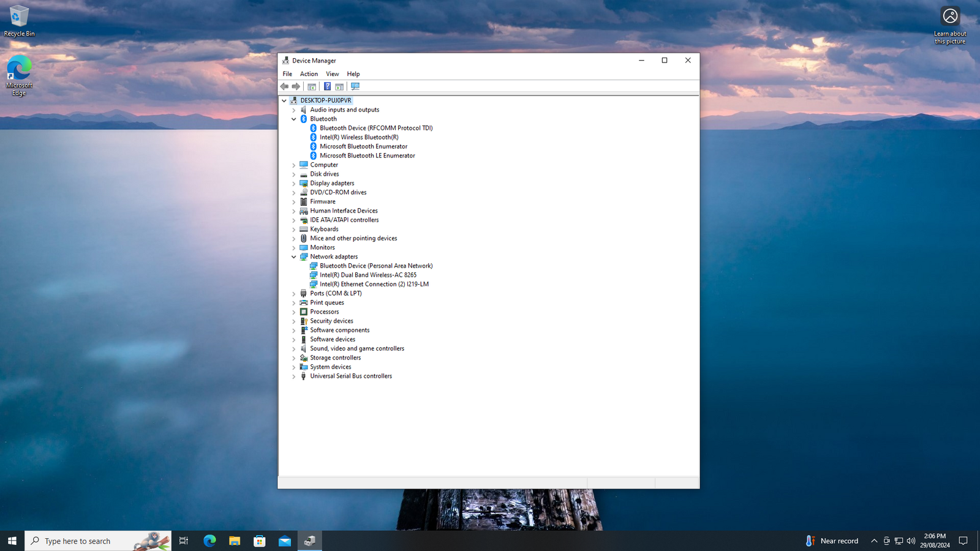Click Scan for hardware changes icon
The image size is (980, 551).
tap(355, 86)
